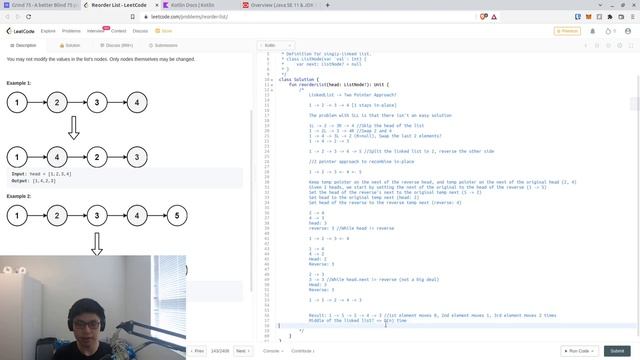Expand the Console dropdown
The height and width of the screenshot is (360, 640).
(x=273, y=351)
